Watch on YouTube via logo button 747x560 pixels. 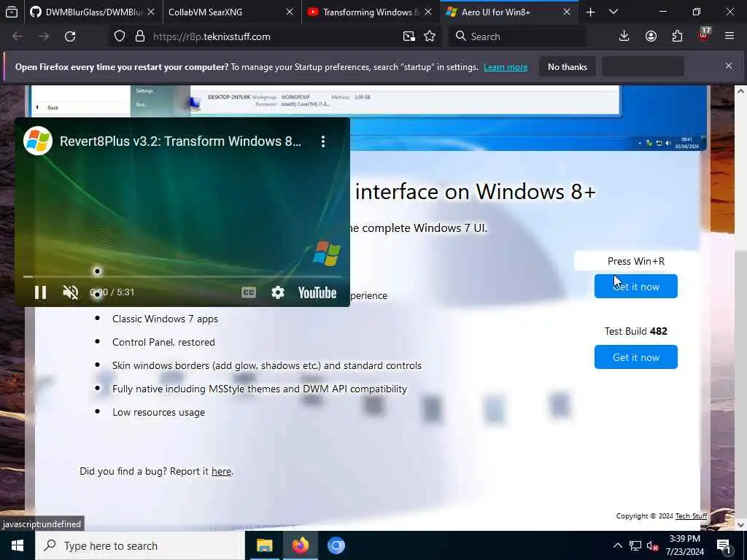click(317, 292)
